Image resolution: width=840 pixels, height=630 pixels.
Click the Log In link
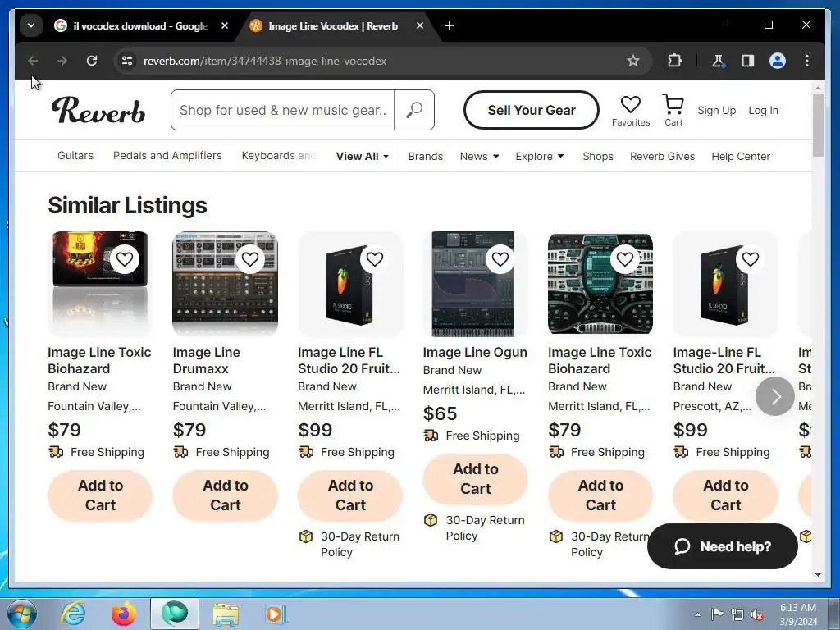coord(763,111)
